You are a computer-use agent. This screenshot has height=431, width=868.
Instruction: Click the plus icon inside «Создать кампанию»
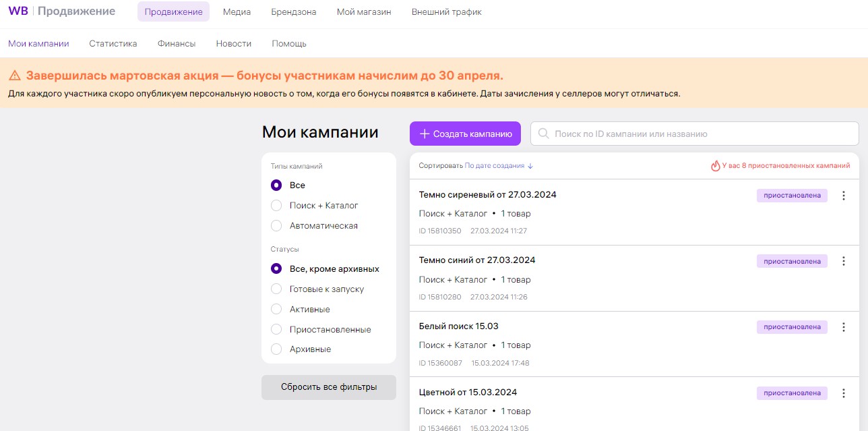(x=425, y=134)
